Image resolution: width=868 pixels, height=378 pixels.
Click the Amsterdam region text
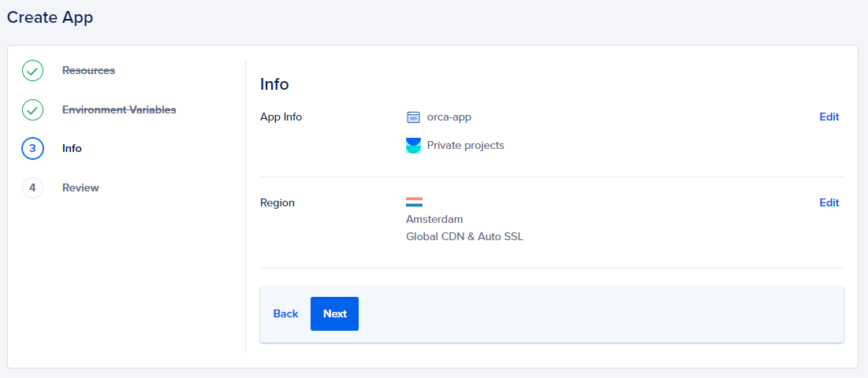[x=434, y=220]
